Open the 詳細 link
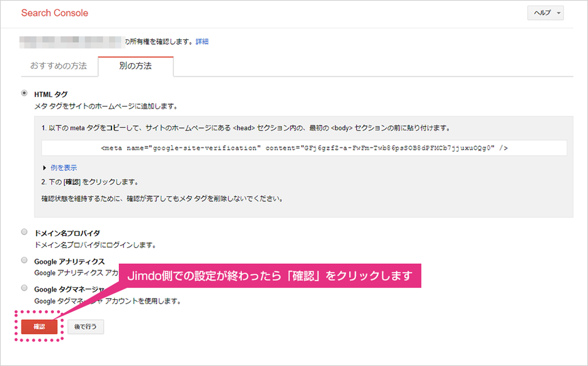 tap(202, 42)
